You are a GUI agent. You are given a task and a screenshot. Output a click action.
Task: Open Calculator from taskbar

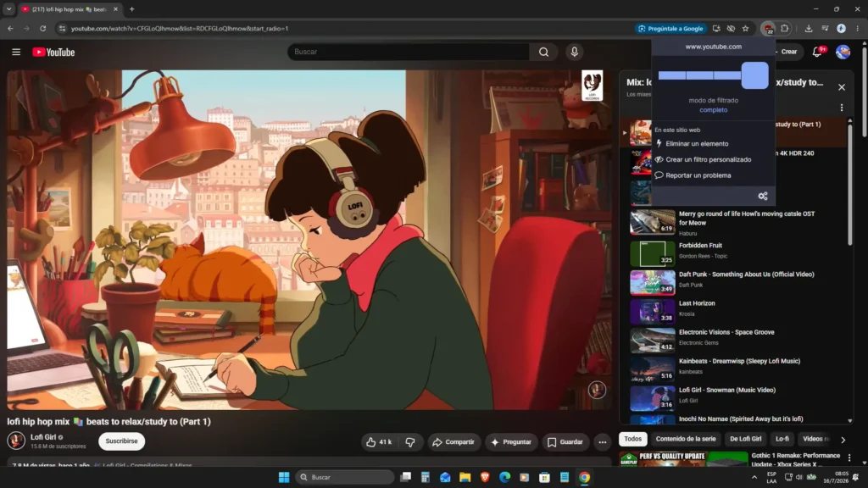click(426, 477)
